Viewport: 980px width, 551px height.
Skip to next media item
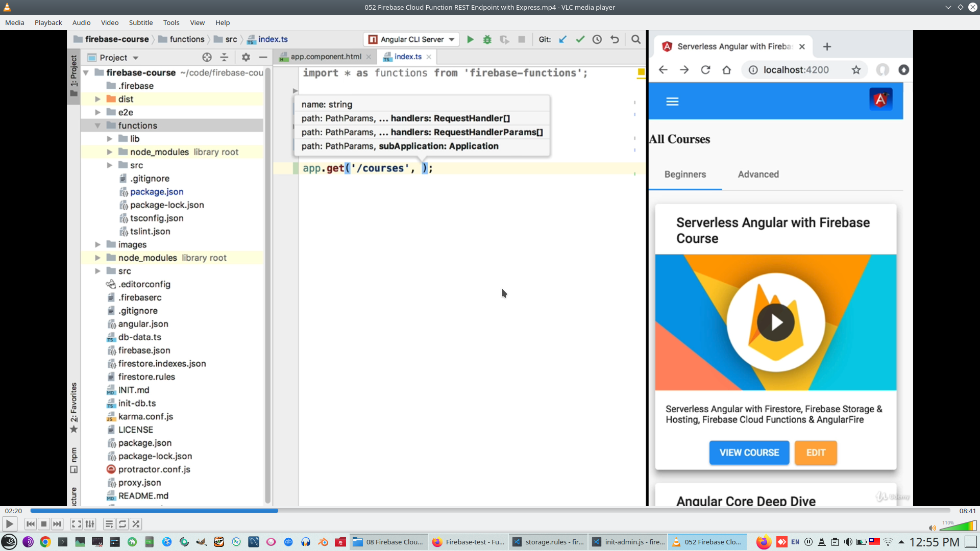point(57,524)
